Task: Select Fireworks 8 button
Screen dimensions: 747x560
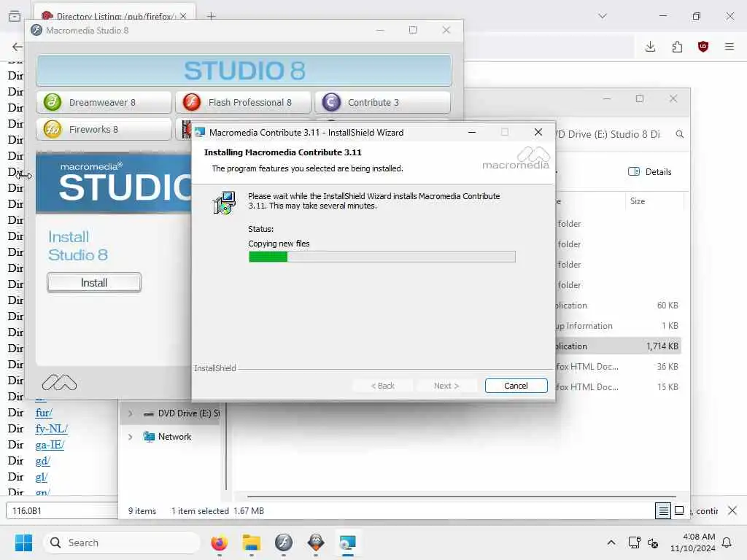Action: click(x=104, y=130)
